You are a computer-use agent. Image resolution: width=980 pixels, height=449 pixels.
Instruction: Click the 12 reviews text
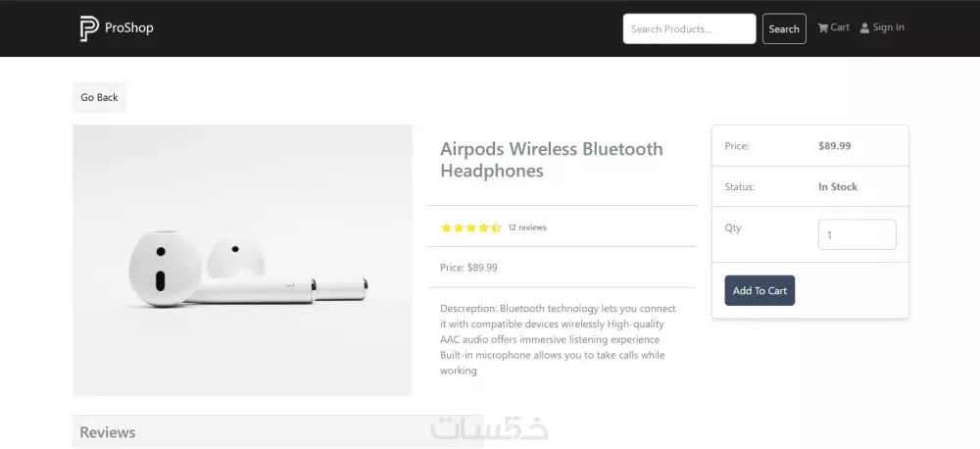[527, 227]
